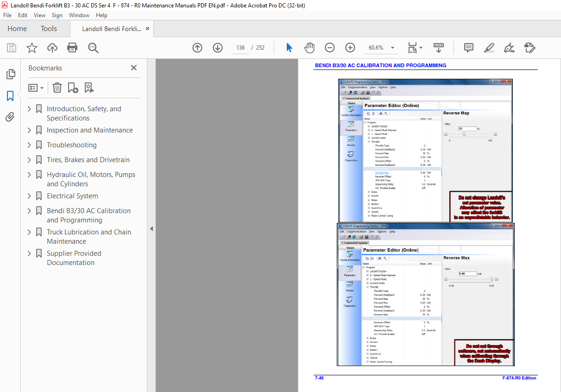Add a new bookmark icon
Screen dimensions: 561x392
(x=73, y=88)
